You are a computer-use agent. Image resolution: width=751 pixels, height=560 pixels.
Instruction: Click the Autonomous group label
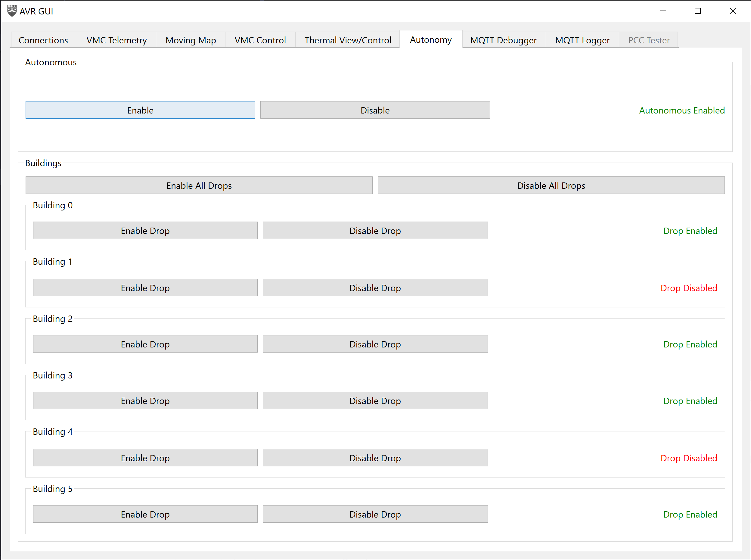point(51,62)
